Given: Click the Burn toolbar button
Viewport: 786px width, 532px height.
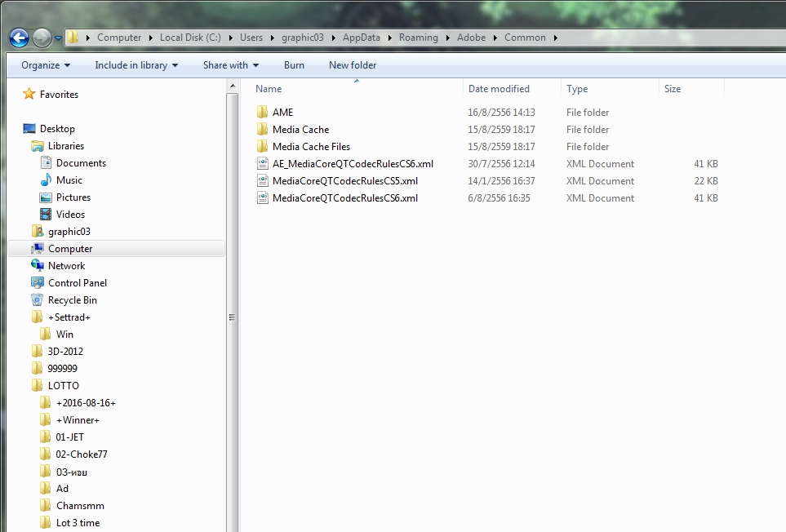Looking at the screenshot, I should (x=294, y=65).
